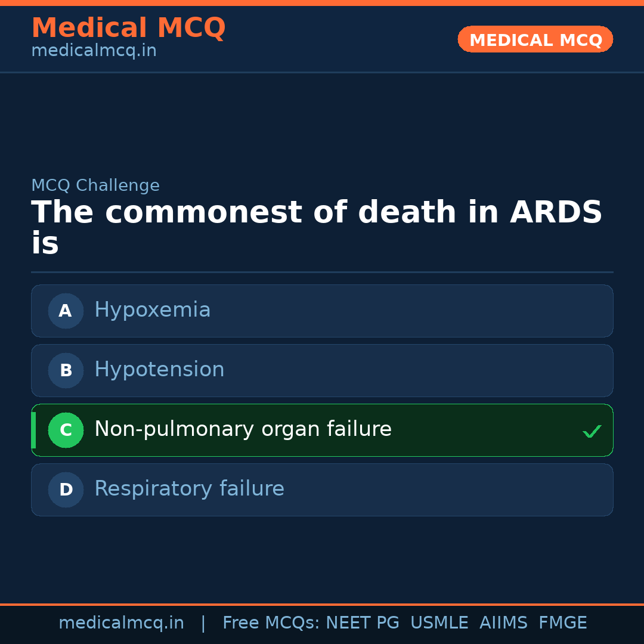
Task: Click USMLE in the footer
Action: (439, 623)
